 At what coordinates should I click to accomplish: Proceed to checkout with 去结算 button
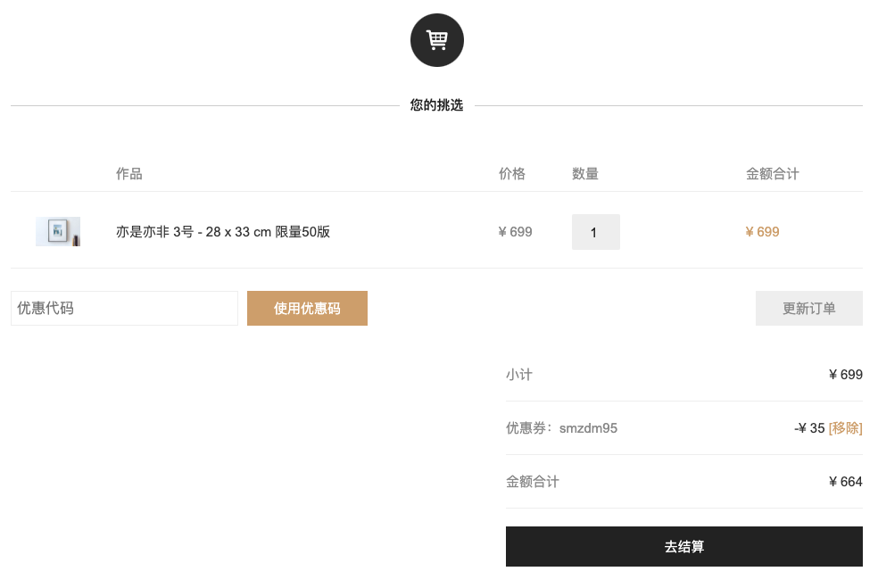[x=684, y=547]
